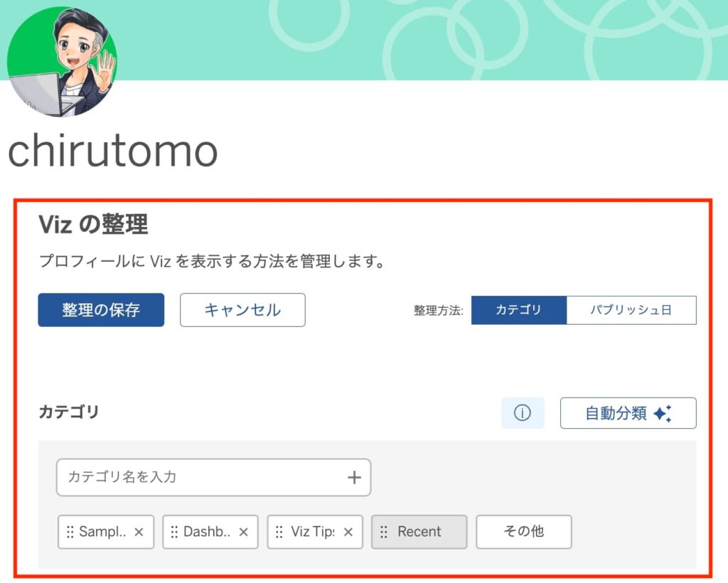Click the drag handle on Viz Tips chip
Screen dimensions: 728x583
pyautogui.click(x=279, y=532)
